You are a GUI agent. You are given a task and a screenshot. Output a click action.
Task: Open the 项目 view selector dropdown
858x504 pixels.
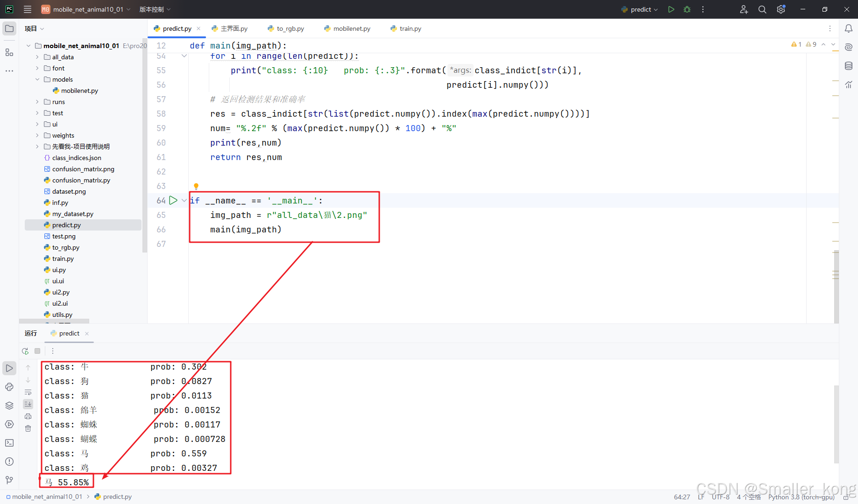pos(35,28)
